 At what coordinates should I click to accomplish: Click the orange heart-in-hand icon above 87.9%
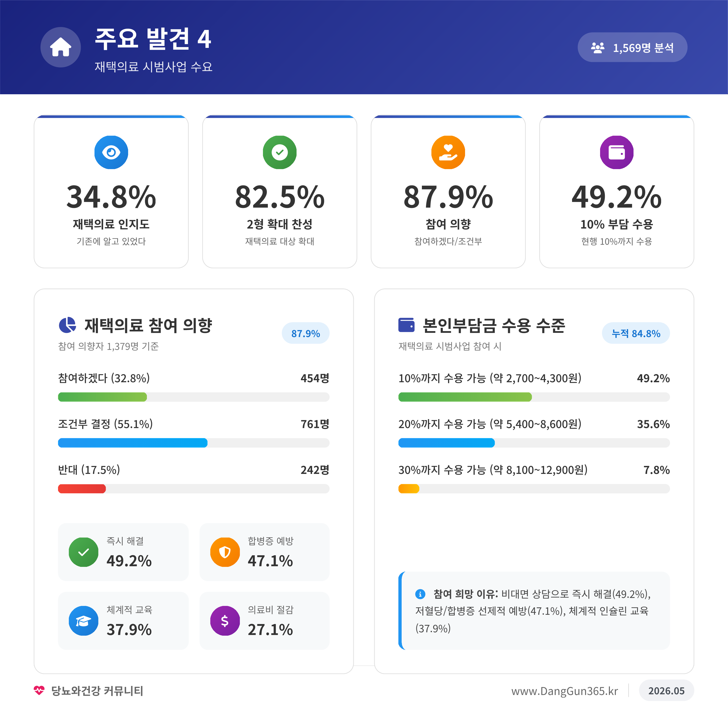point(448,152)
